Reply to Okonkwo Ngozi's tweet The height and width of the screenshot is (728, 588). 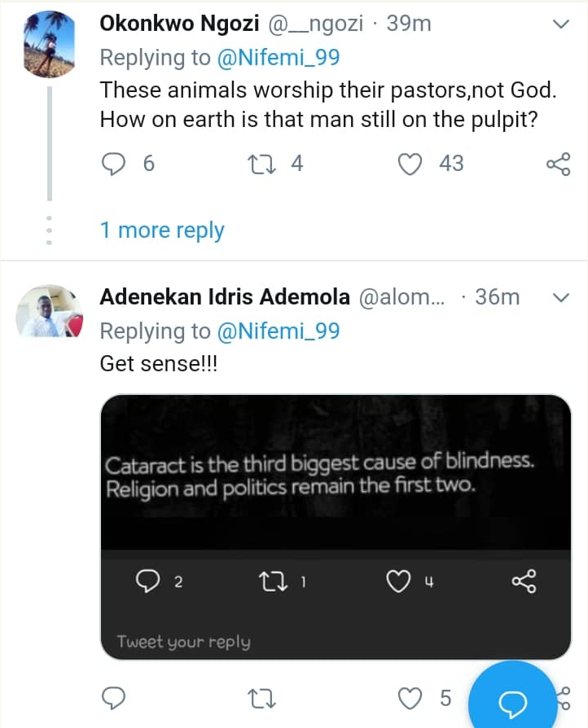[x=114, y=164]
